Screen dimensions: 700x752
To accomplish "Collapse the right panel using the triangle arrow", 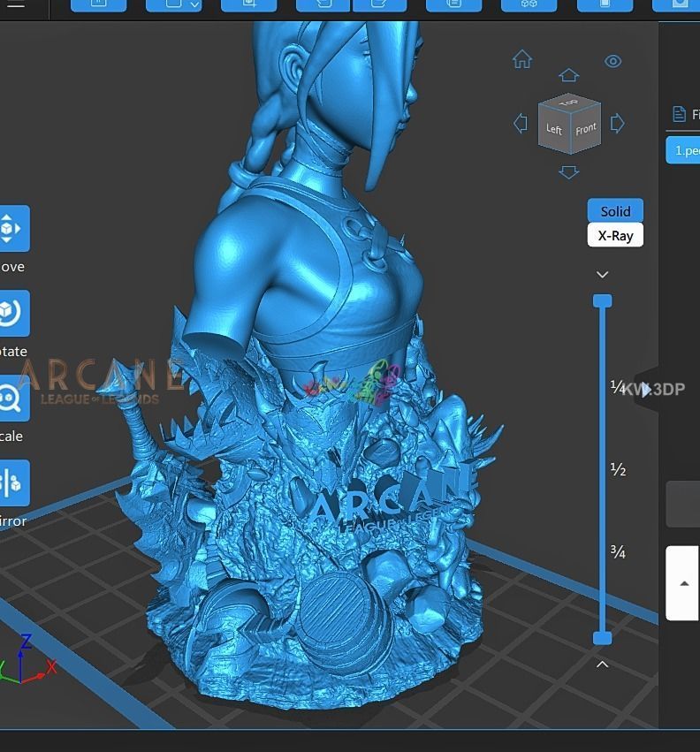I will coord(646,390).
